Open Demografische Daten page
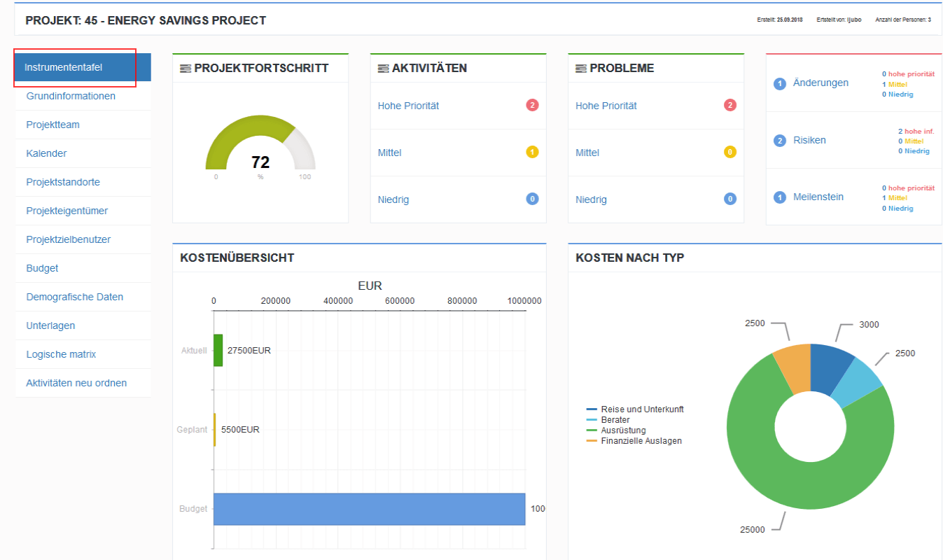This screenshot has width=943, height=560. [x=83, y=297]
